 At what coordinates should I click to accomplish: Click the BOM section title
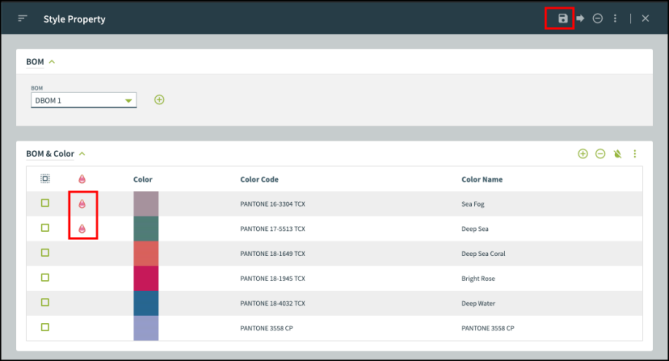35,62
